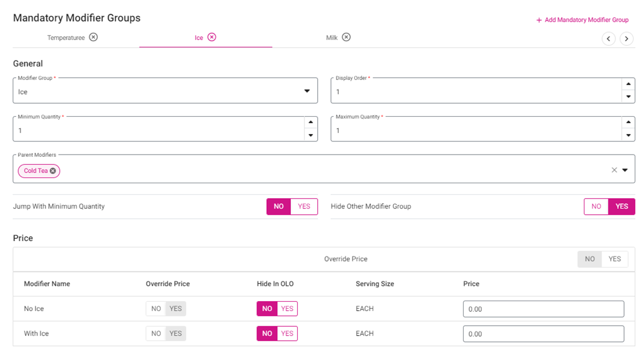Image resolution: width=644 pixels, height=363 pixels.
Task: Clear all Parent Modifiers with X icon
Action: (x=614, y=170)
